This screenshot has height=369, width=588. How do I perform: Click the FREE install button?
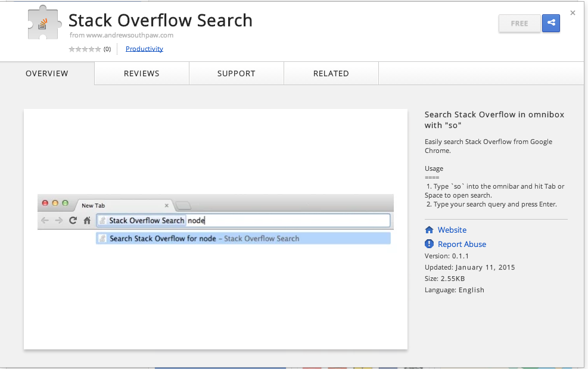pos(519,23)
